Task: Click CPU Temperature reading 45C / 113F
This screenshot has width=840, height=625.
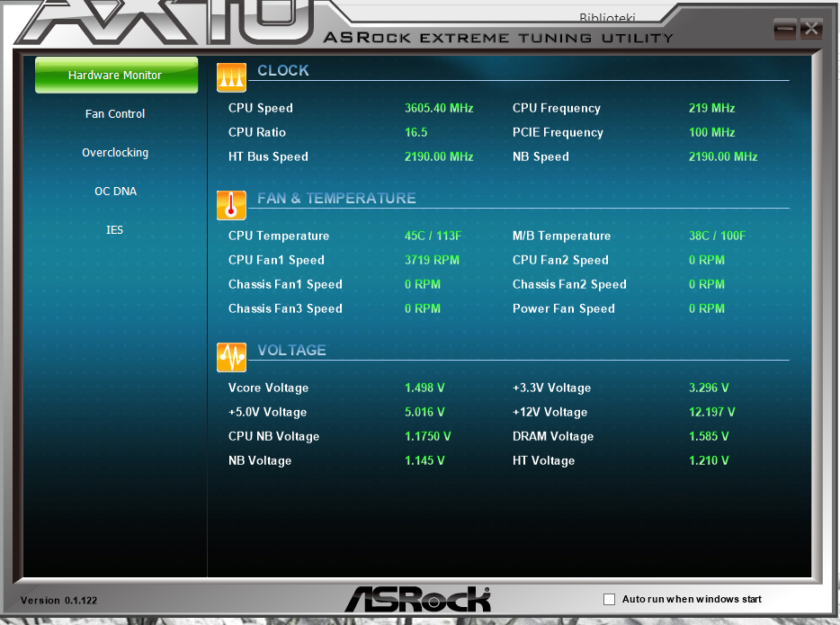Action: [x=433, y=236]
